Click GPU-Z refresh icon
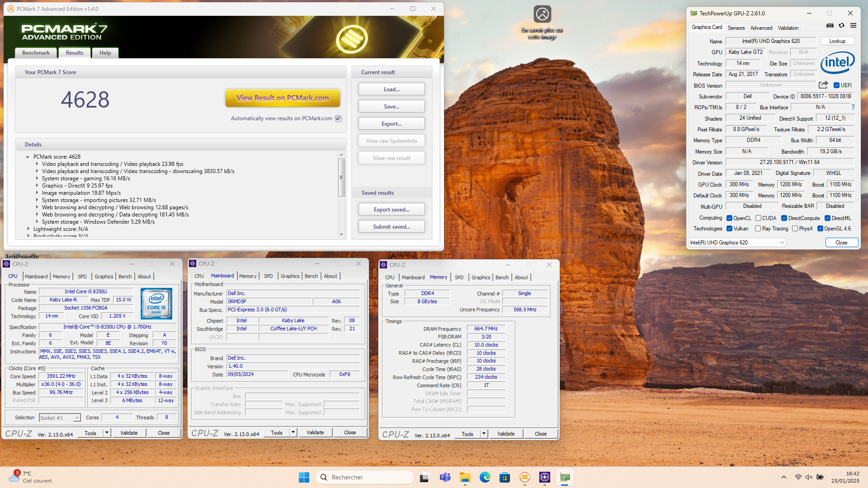Viewport: 868px width, 488px height. [x=841, y=26]
